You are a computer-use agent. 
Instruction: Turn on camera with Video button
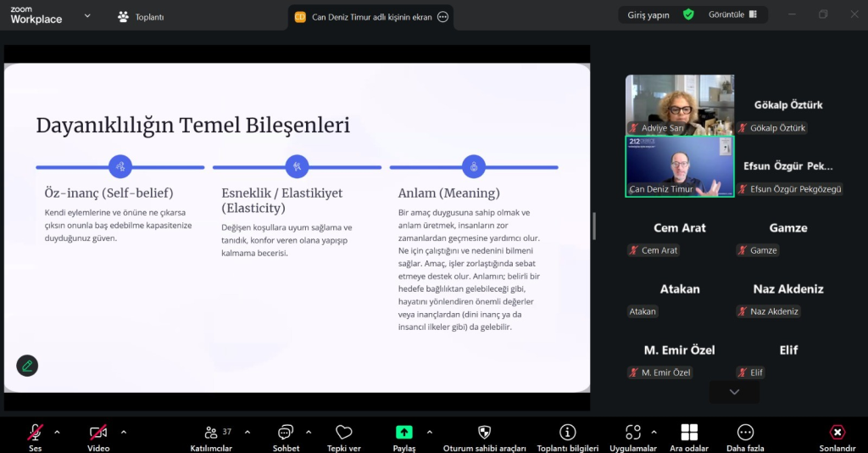pyautogui.click(x=98, y=433)
